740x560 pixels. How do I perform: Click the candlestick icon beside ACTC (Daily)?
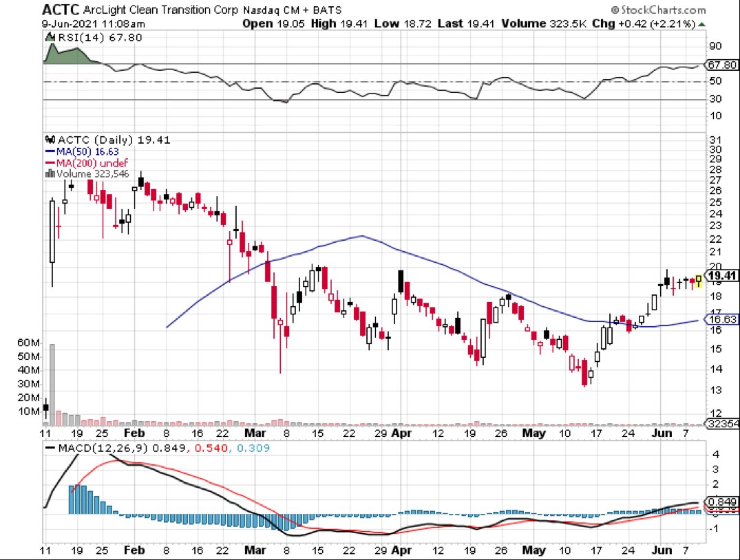click(50, 139)
